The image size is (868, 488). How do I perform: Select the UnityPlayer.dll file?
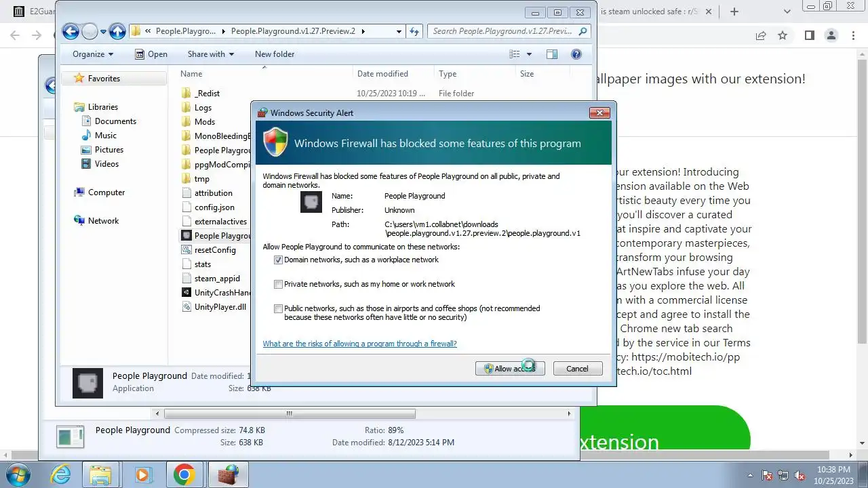pos(220,307)
